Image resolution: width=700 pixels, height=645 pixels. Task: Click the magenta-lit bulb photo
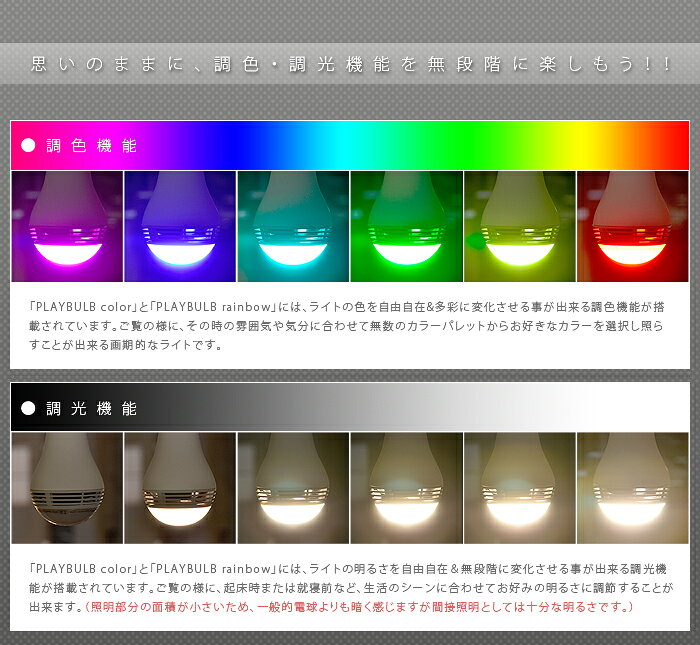coord(67,226)
